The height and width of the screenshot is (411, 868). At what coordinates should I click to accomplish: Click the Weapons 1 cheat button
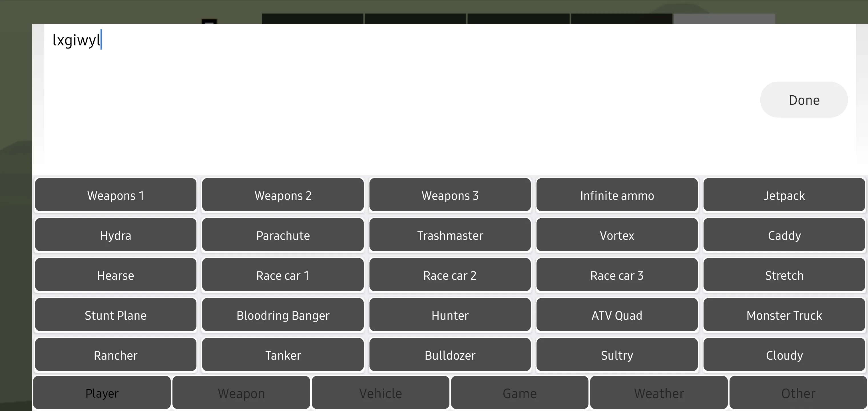(115, 195)
